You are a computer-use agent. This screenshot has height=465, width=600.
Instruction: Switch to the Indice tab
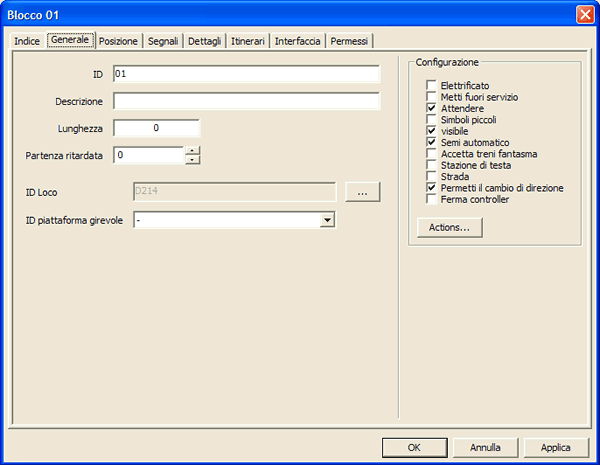[x=27, y=41]
